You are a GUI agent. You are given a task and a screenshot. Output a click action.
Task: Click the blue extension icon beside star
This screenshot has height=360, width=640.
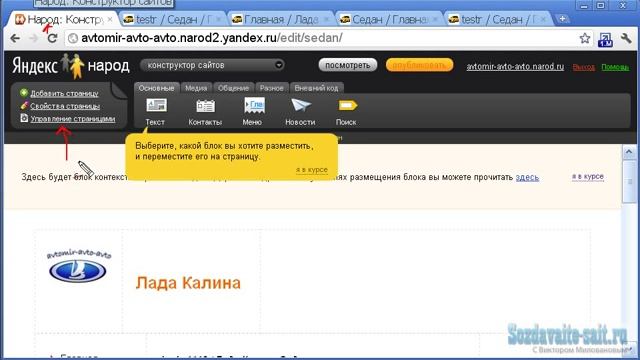pyautogui.click(x=605, y=39)
